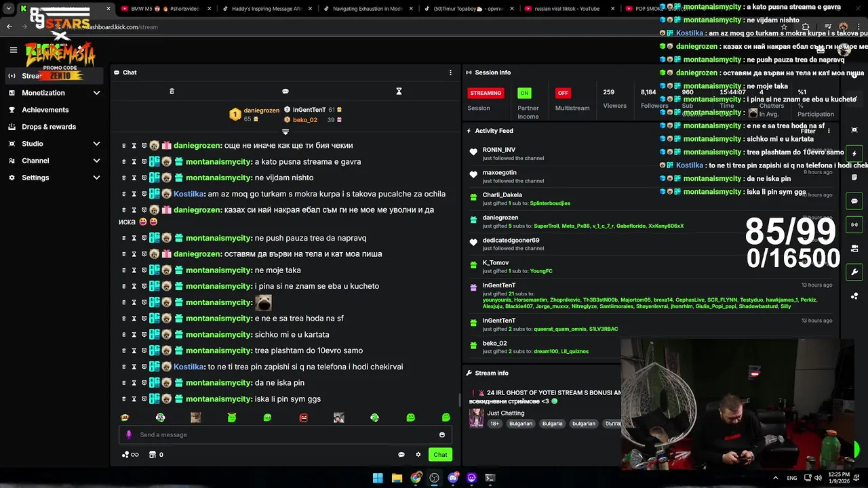Open the emoji picker in message box
The width and height of the screenshot is (868, 488).
[x=442, y=435]
